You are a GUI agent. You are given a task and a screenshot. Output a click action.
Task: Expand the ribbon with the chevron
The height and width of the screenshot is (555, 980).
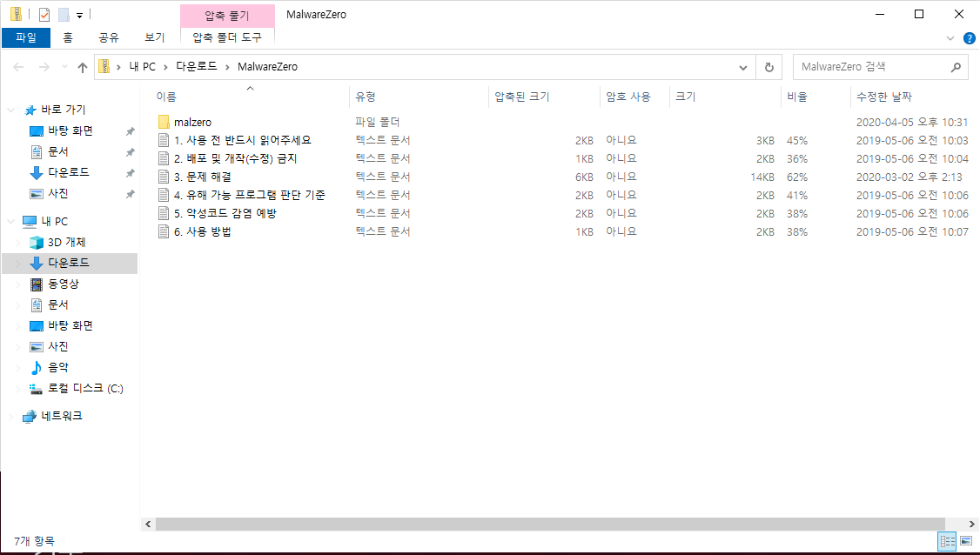(950, 38)
